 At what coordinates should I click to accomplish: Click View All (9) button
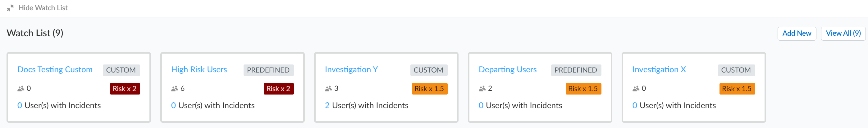843,33
